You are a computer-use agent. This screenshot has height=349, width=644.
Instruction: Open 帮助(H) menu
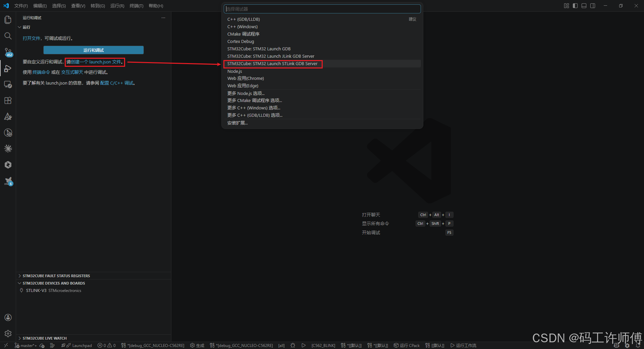pos(156,6)
